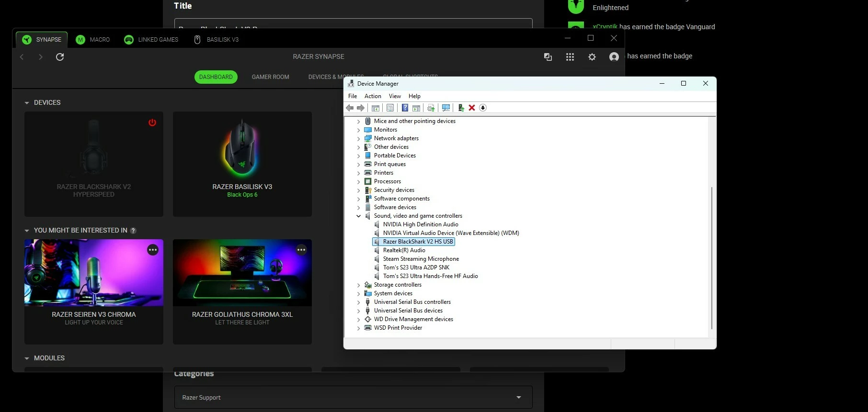Image resolution: width=868 pixels, height=412 pixels.
Task: Click the Realtek(R) Audio speaker icon
Action: (x=377, y=250)
